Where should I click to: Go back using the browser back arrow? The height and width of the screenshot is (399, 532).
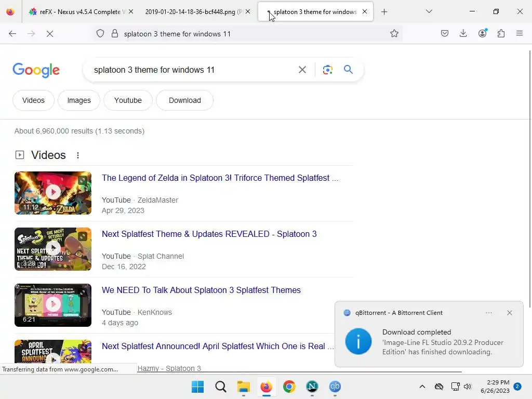(x=12, y=34)
